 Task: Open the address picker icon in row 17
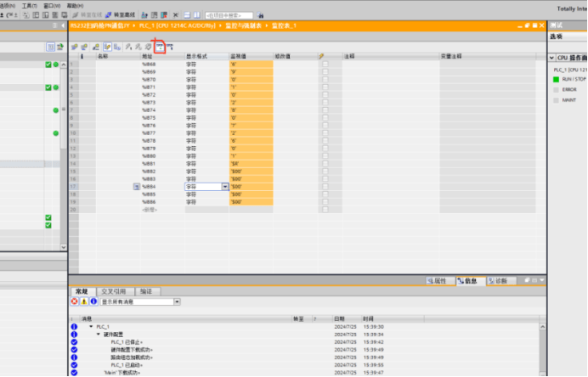[x=137, y=187]
